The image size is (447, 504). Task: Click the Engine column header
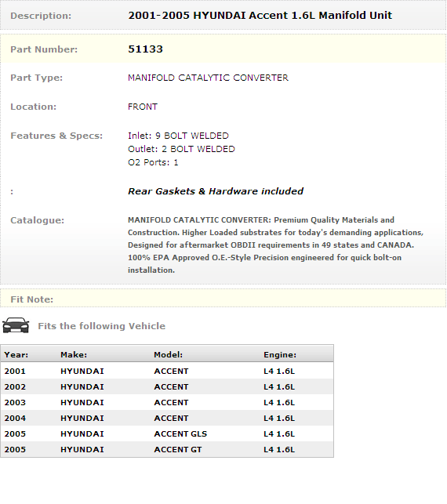[280, 354]
